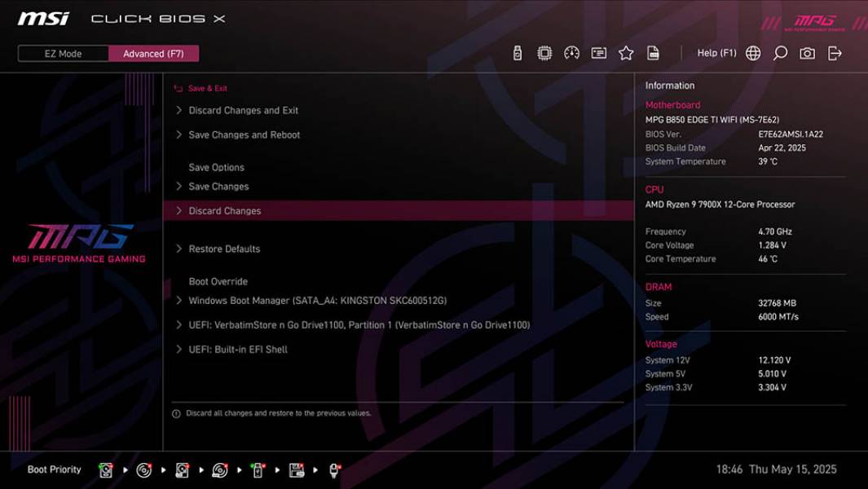Select the CD/DVD disc boot priority icon
The image size is (868, 489).
coord(144,470)
